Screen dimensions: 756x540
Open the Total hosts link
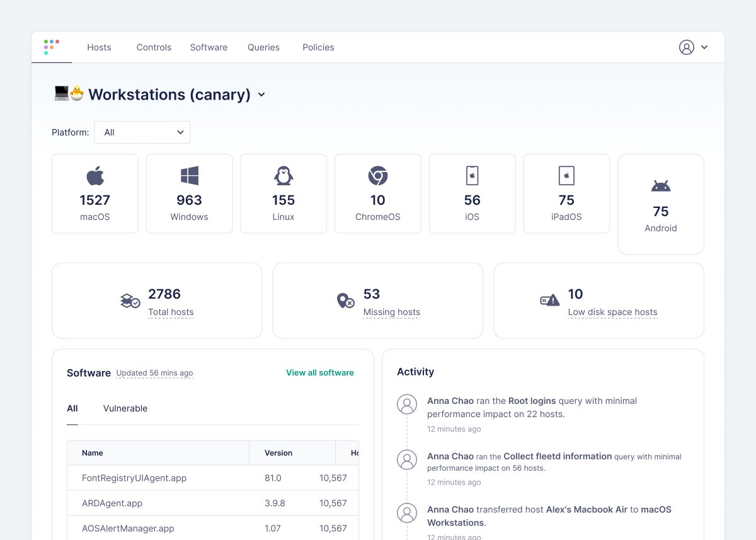171,312
